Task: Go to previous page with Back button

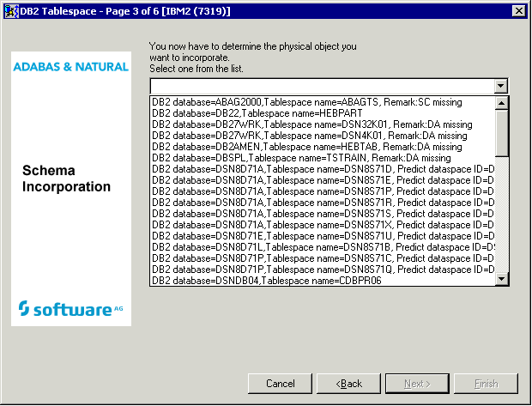Action: tap(348, 383)
